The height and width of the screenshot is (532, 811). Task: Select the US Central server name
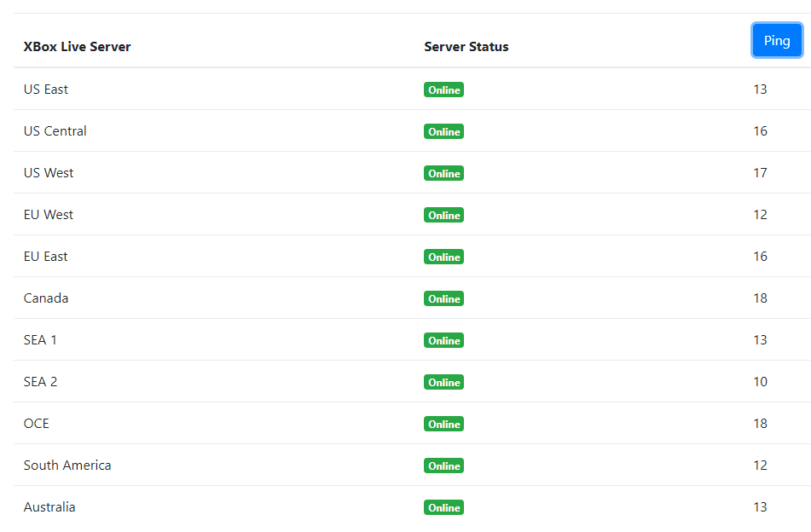coord(55,131)
